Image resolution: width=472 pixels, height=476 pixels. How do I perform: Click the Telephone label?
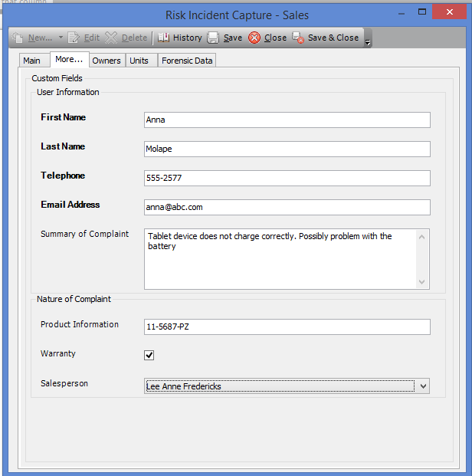coord(63,176)
